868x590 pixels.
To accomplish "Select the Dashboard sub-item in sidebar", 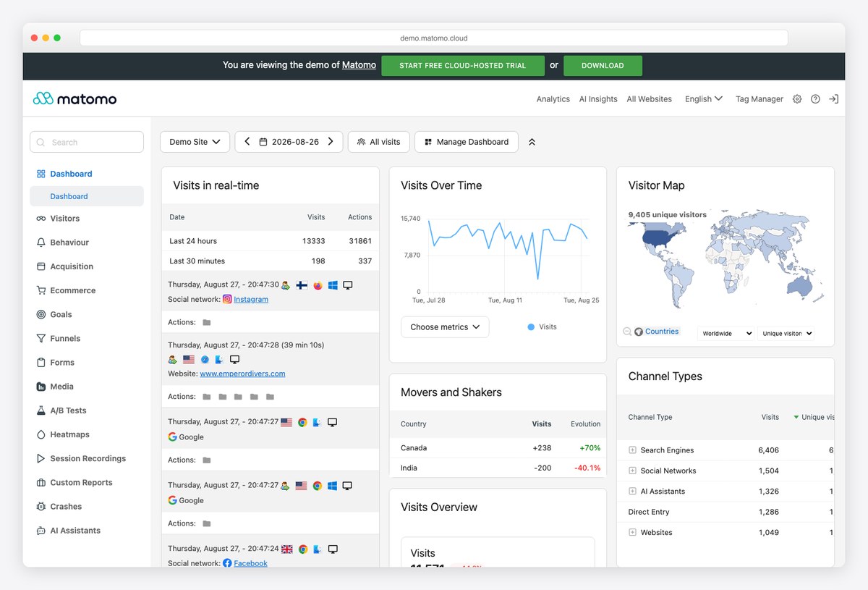I will (87, 196).
